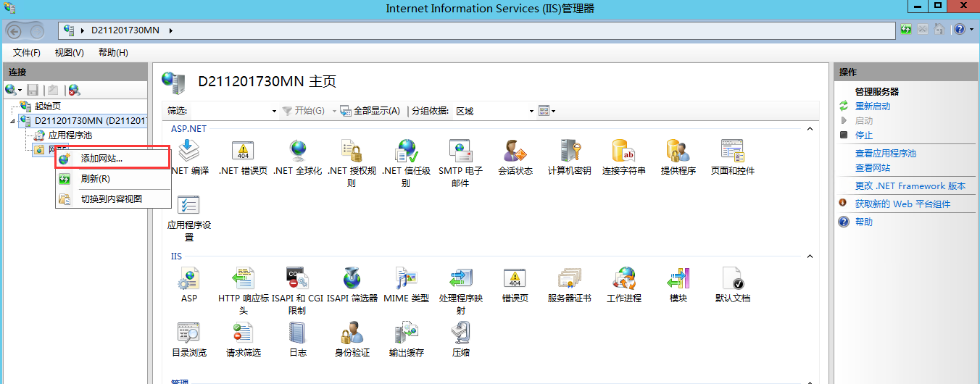Click 全部显示(A) button

click(x=370, y=111)
